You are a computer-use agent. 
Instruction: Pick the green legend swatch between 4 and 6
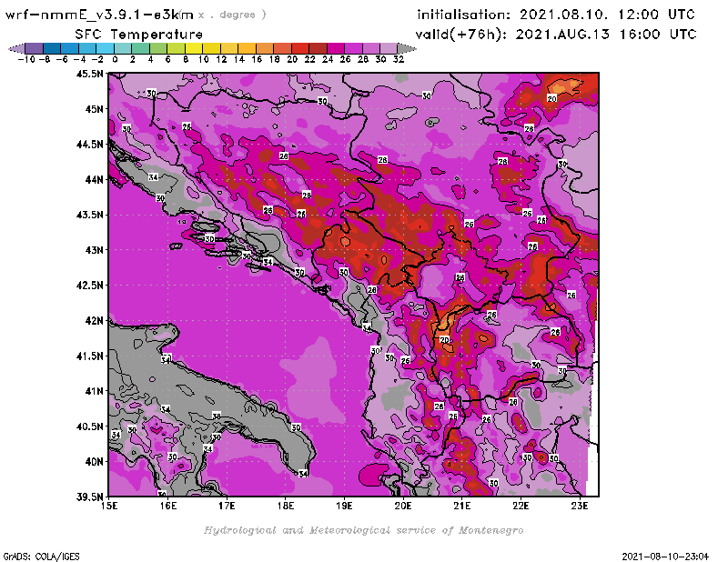coord(158,48)
